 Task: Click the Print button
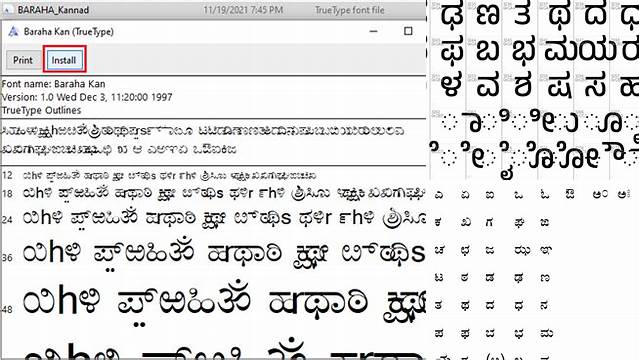click(x=23, y=60)
